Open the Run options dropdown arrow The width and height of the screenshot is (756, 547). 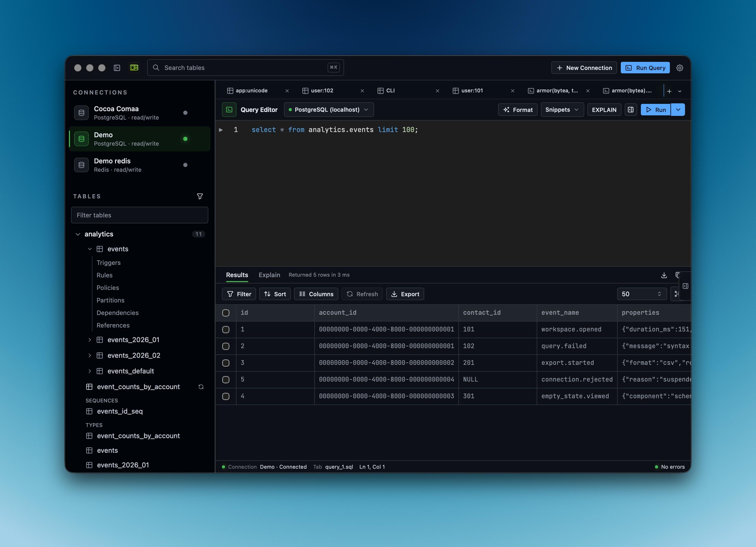pos(678,110)
